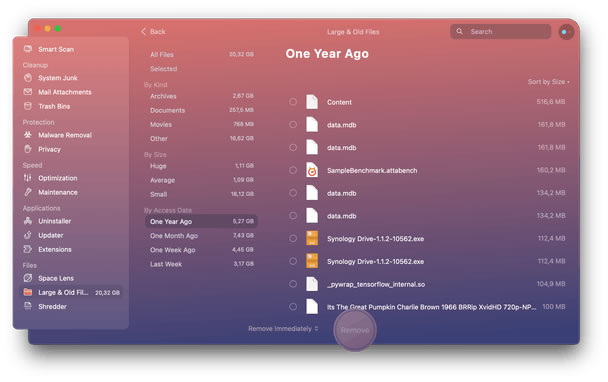The height and width of the screenshot is (382, 608).
Task: Click the Shredder icon
Action: pos(28,306)
